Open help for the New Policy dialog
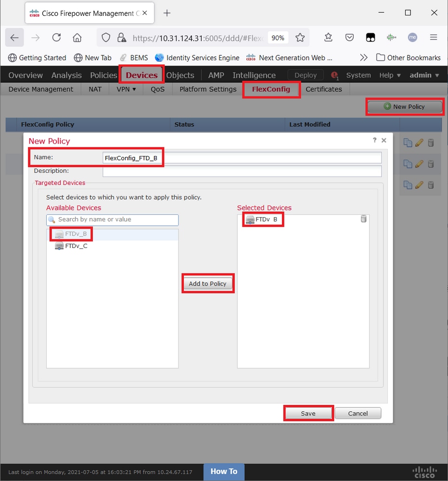This screenshot has width=448, height=481. point(374,140)
